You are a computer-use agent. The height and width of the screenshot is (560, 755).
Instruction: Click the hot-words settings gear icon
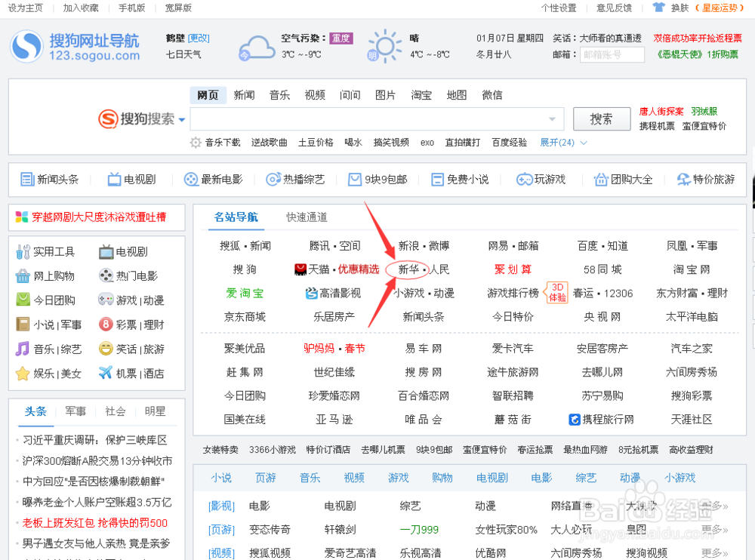(x=195, y=143)
